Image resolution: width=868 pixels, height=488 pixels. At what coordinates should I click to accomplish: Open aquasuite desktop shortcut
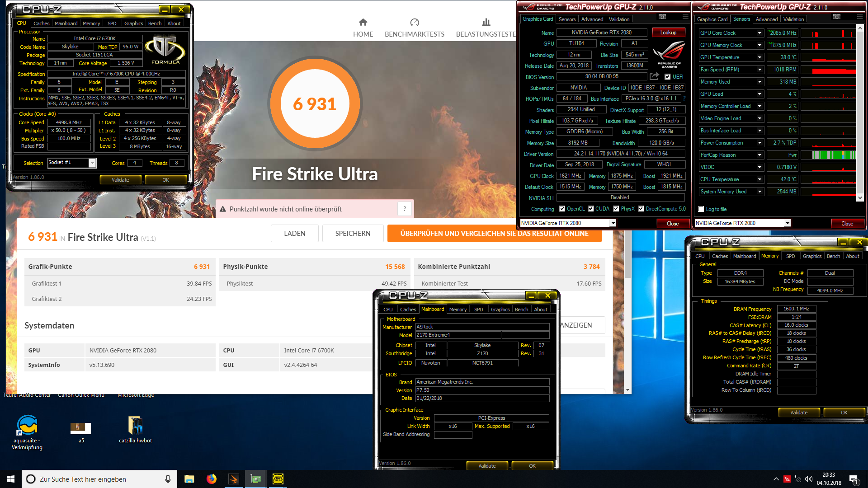click(27, 432)
